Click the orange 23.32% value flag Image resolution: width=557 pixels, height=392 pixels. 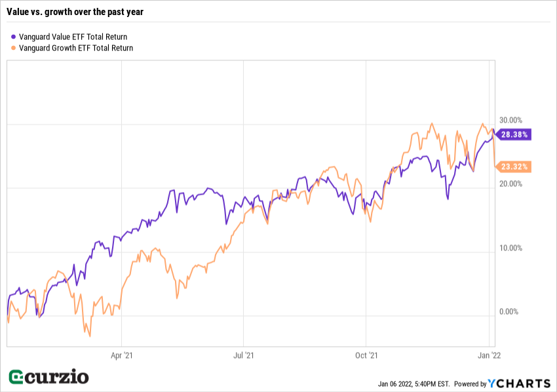514,167
